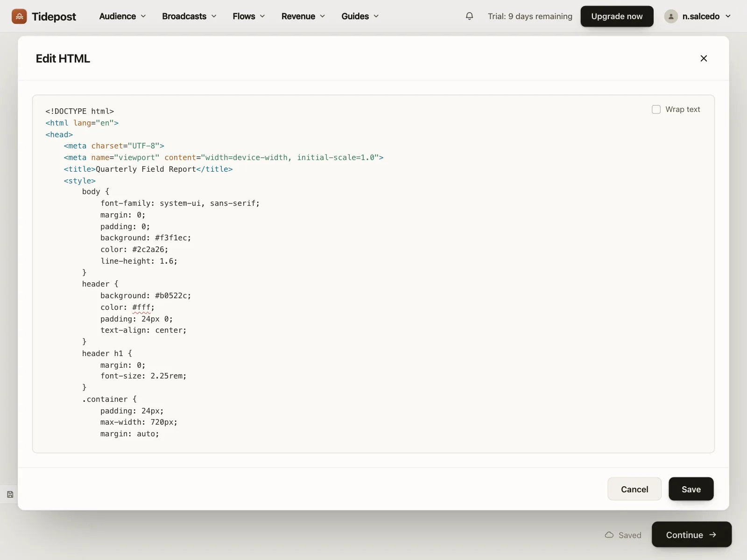Click the 'Wrap text' label
This screenshot has width=747, height=560.
tap(683, 109)
